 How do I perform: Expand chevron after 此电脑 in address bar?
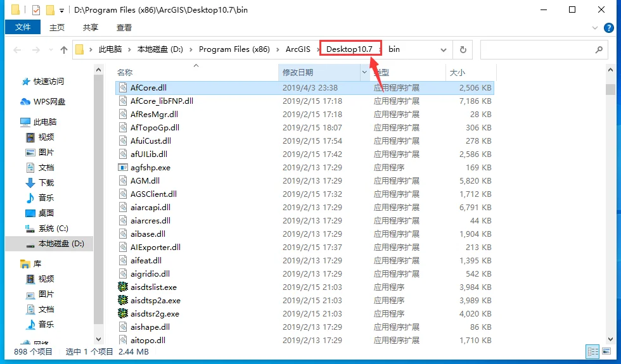click(x=129, y=49)
